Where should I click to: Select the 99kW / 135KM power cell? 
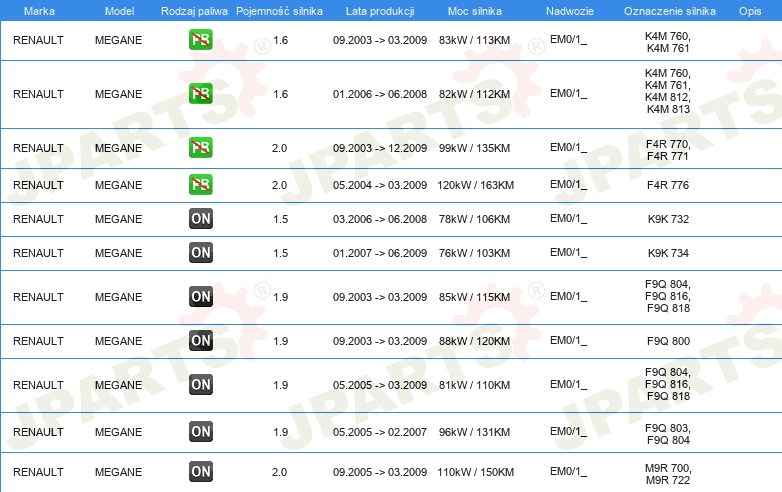(474, 148)
